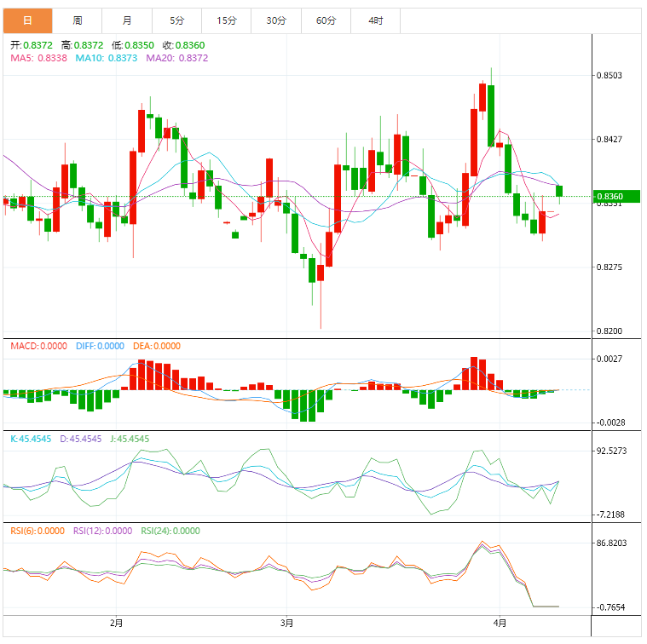Click the 92.5273 KDJ axis label
This screenshot has height=644, width=647.
tap(611, 451)
